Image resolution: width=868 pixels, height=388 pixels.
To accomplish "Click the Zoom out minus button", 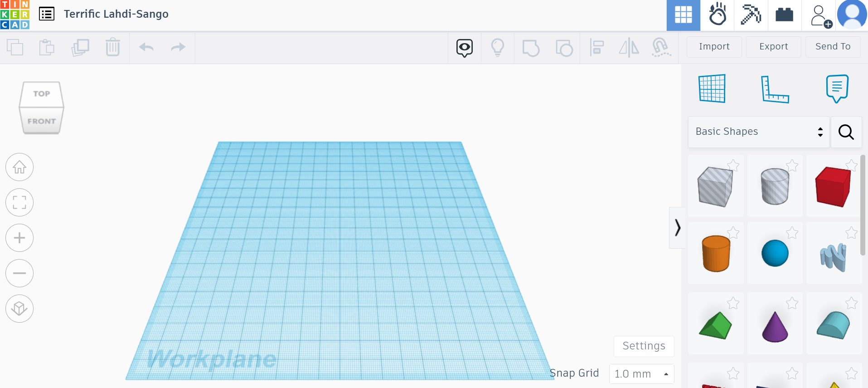I will point(19,273).
